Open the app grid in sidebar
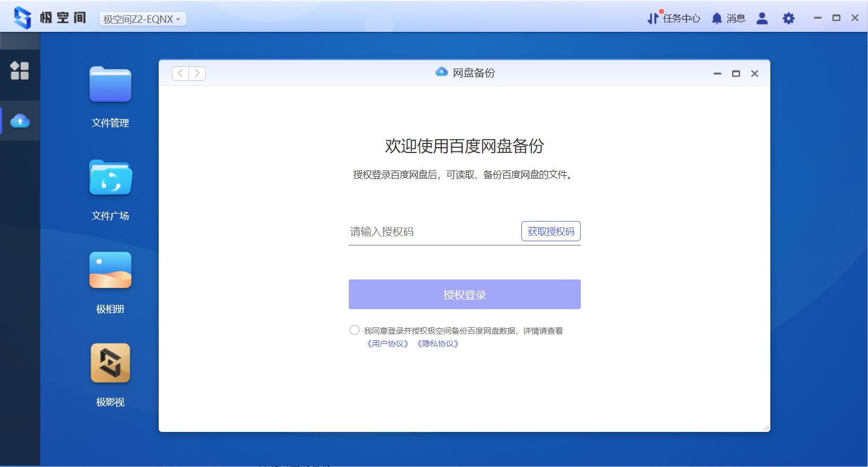 point(20,70)
